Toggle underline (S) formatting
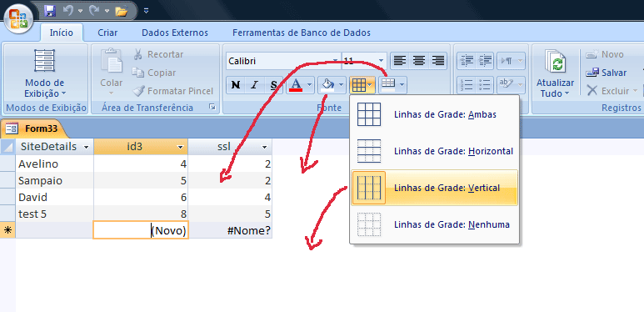Image resolution: width=644 pixels, height=312 pixels. pos(274,85)
